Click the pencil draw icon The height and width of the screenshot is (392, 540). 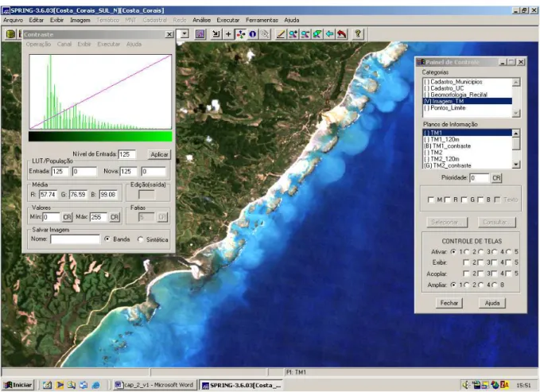281,34
